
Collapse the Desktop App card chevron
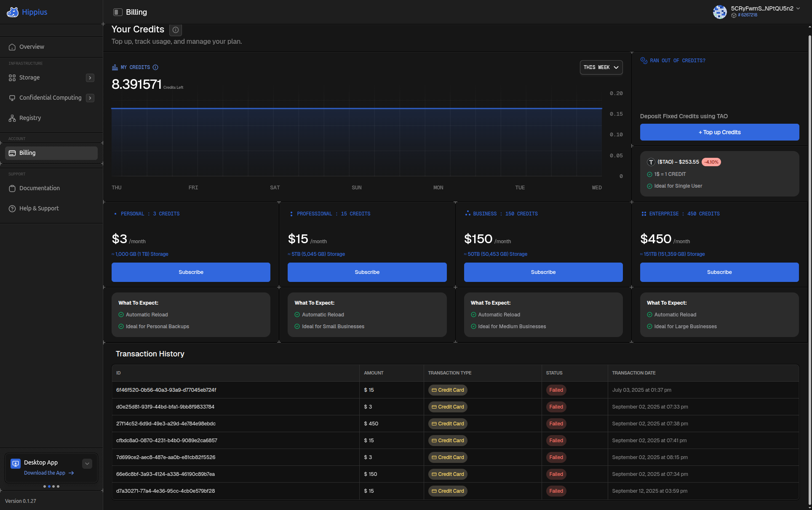87,464
